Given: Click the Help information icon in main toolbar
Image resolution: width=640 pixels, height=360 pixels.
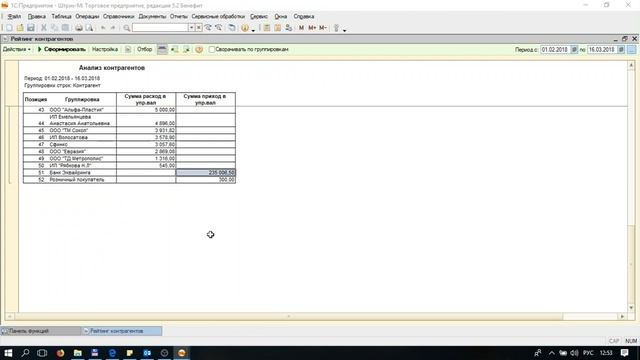Looking at the screenshot, I should pyautogui.click(x=244, y=28).
